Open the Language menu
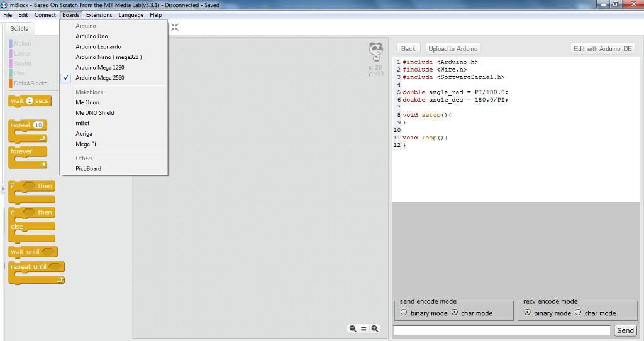Screen dimensions: 644x341 pyautogui.click(x=131, y=15)
